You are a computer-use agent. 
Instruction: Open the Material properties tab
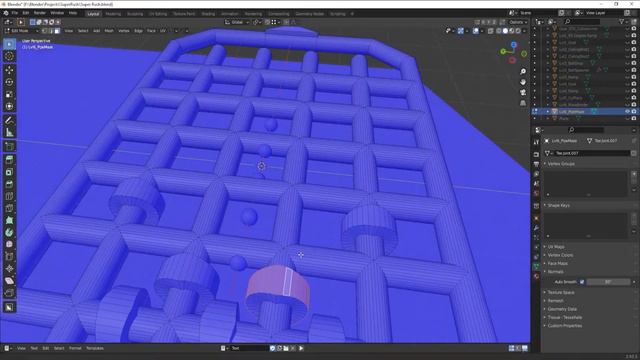pyautogui.click(x=536, y=276)
